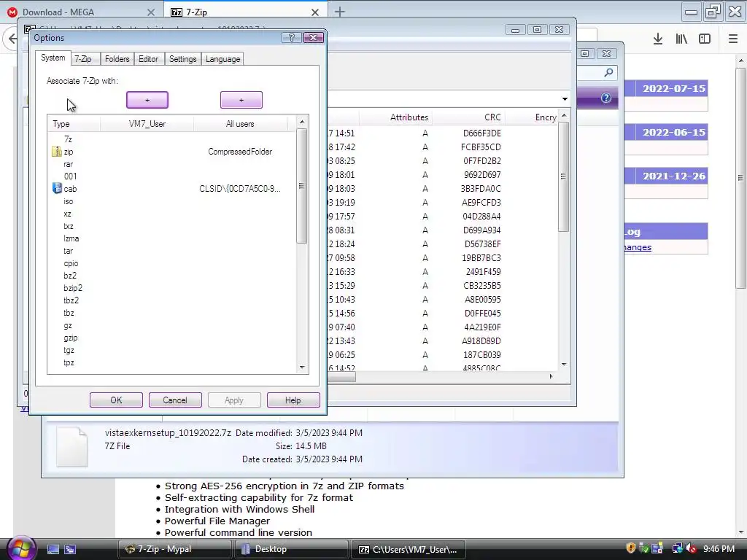747x560 pixels.
Task: Click the Type column header
Action: point(74,124)
